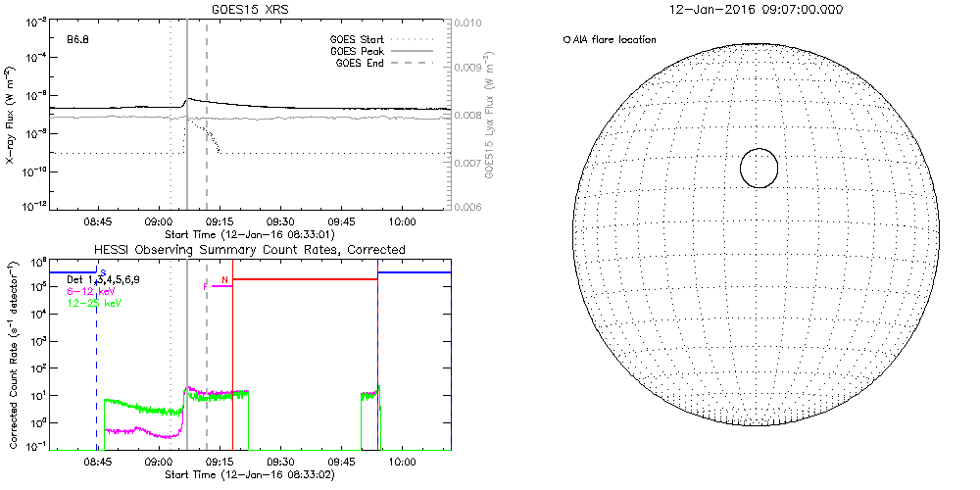
Task: Click the flare location circle on disk
Action: 759,168
